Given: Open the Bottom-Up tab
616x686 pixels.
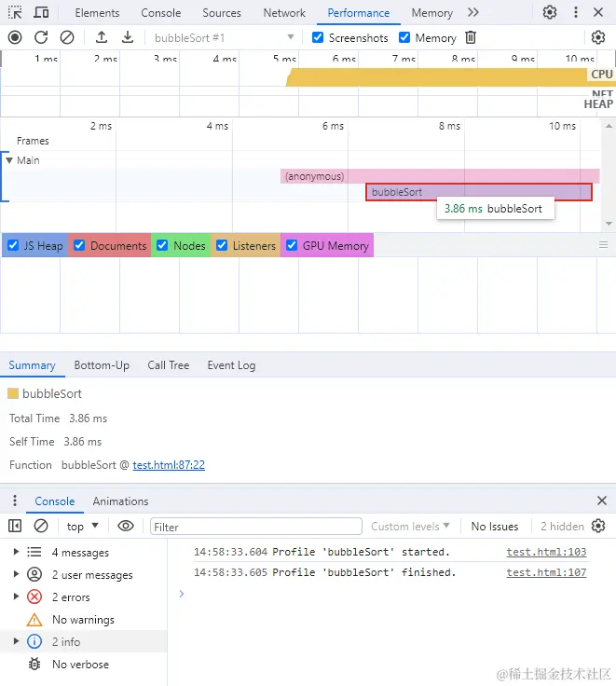Looking at the screenshot, I should click(x=102, y=365).
